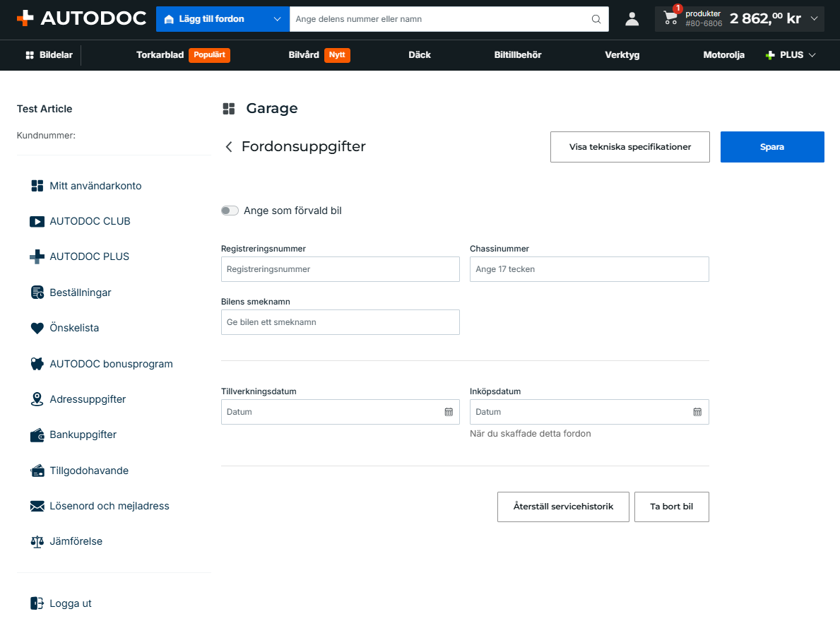Screen dimensions: 840x638
Task: Click the Mitt användarkonto dashboard icon
Action: tap(37, 186)
